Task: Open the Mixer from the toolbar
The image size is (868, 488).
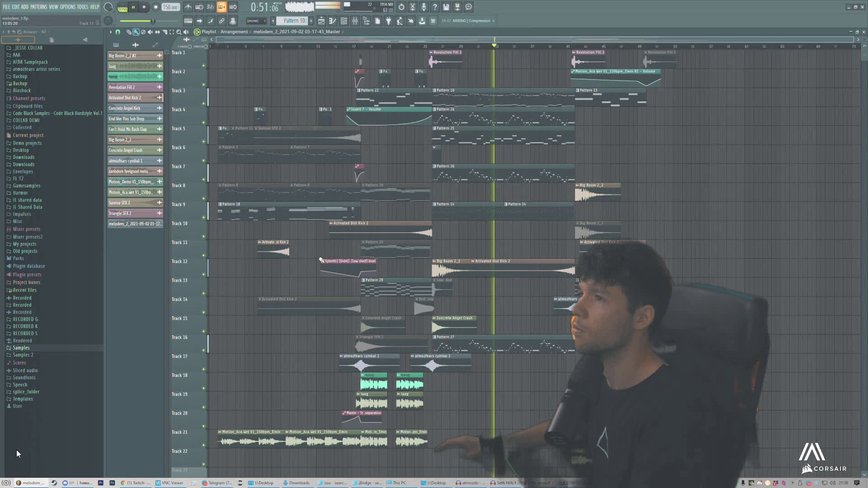Action: (355, 21)
